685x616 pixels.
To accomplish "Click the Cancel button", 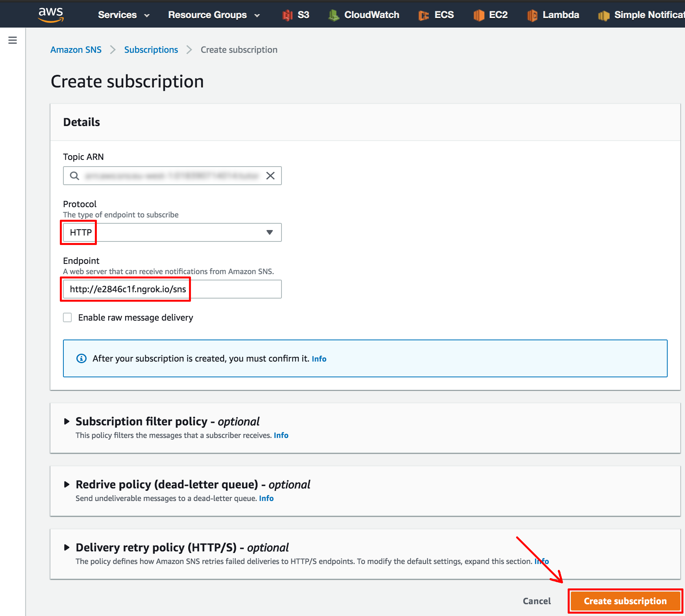I will (537, 601).
